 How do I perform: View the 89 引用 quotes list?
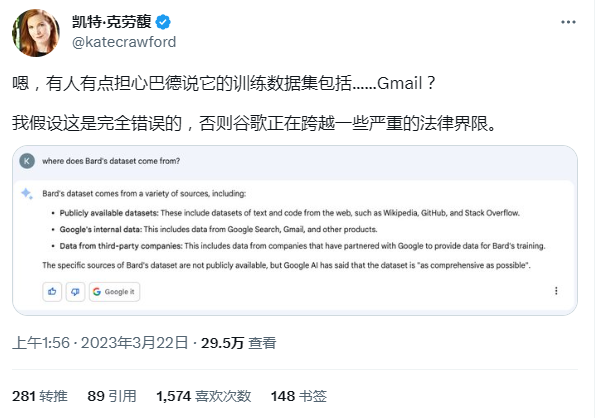click(x=110, y=396)
